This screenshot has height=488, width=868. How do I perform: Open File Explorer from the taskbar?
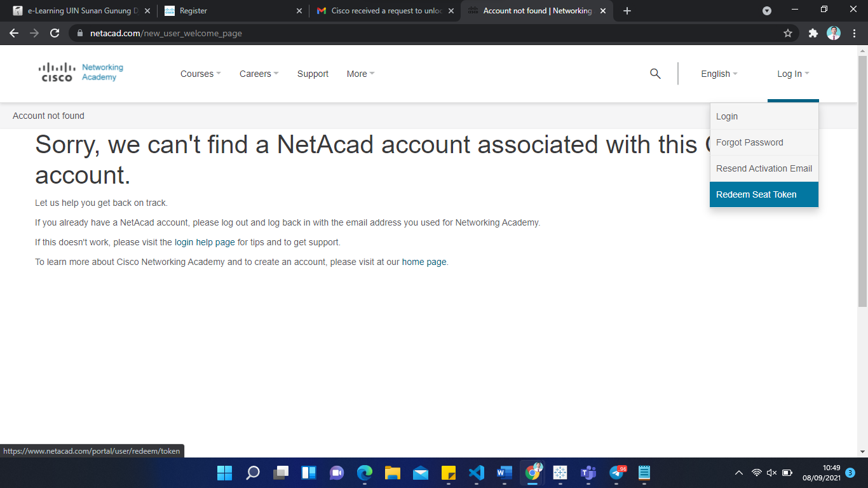click(392, 473)
